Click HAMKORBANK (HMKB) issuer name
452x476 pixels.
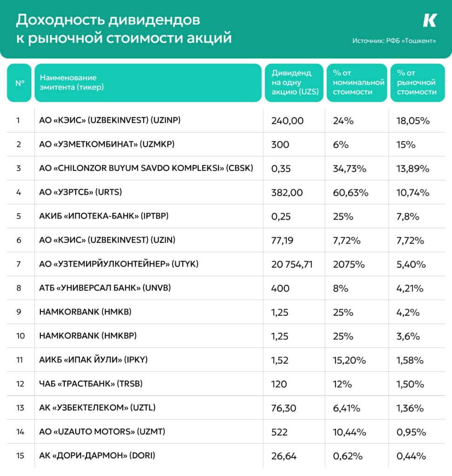86,312
